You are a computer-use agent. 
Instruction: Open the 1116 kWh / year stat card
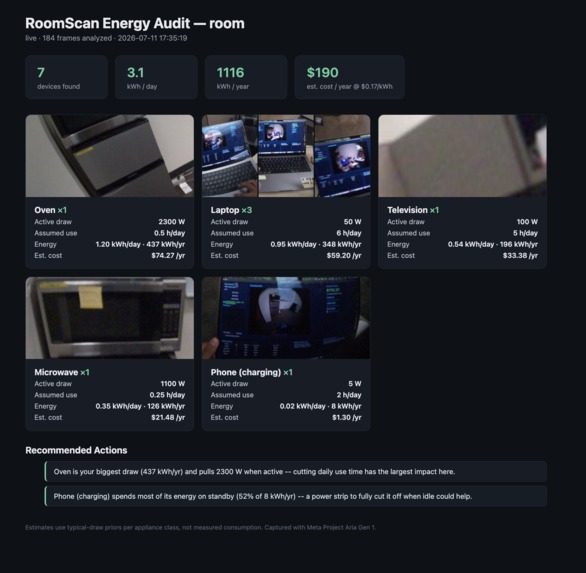pos(246,77)
